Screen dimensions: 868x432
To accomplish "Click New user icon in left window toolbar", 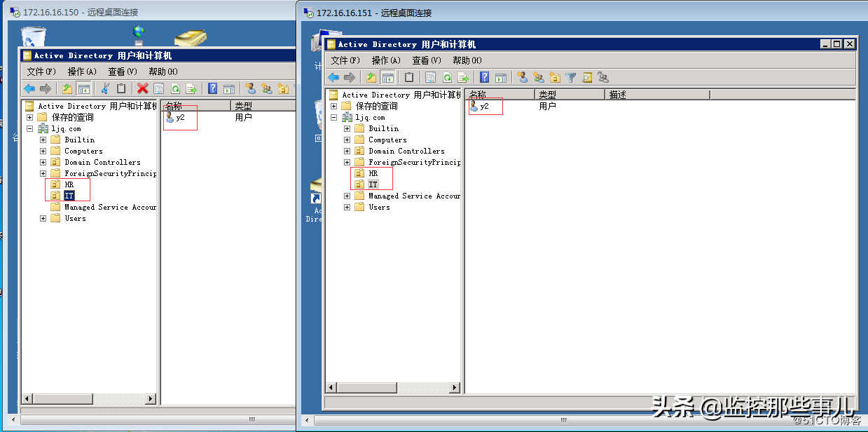I will tap(251, 88).
